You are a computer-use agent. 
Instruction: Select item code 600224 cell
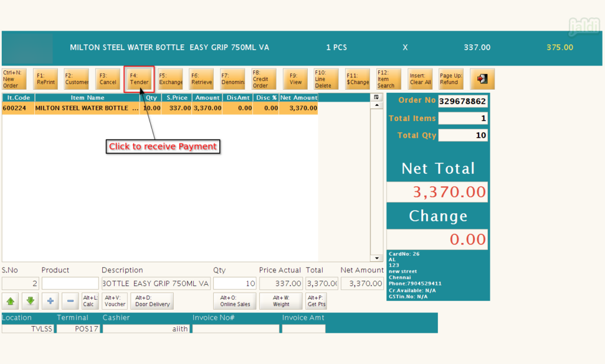pyautogui.click(x=18, y=108)
